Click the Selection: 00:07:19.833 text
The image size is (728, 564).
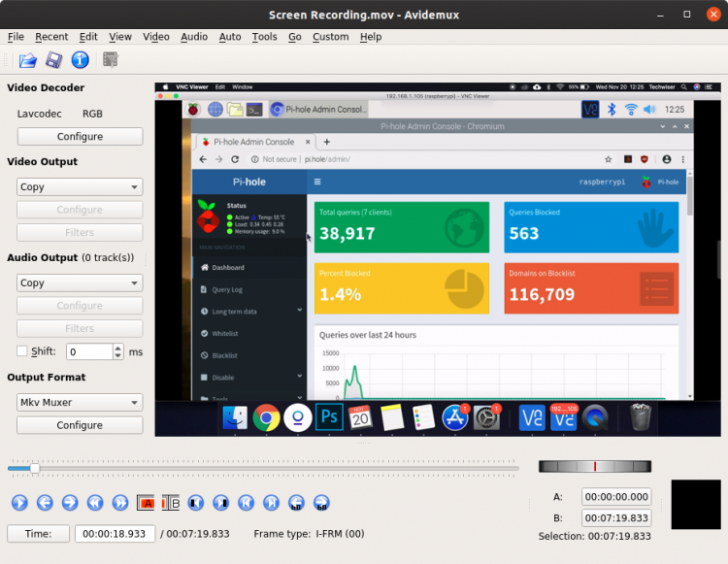(x=595, y=536)
